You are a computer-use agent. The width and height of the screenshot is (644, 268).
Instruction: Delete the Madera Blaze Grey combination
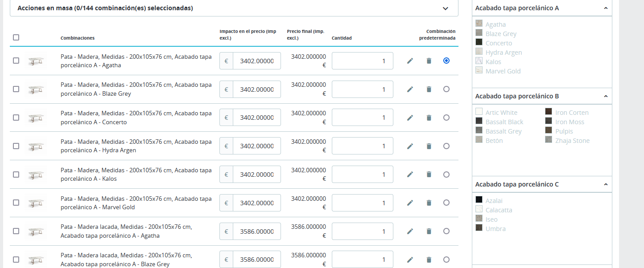coord(429,89)
